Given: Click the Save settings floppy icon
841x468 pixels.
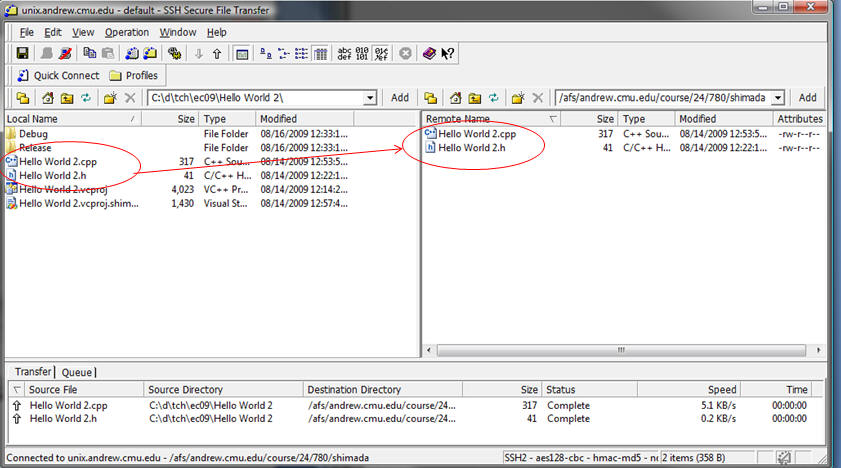Looking at the screenshot, I should tap(23, 53).
